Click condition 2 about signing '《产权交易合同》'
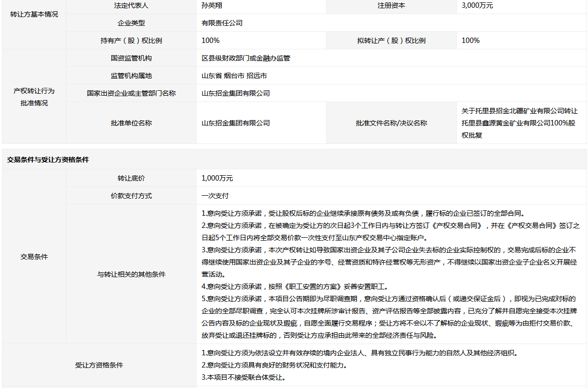The height and width of the screenshot is (388, 588). tap(391, 231)
